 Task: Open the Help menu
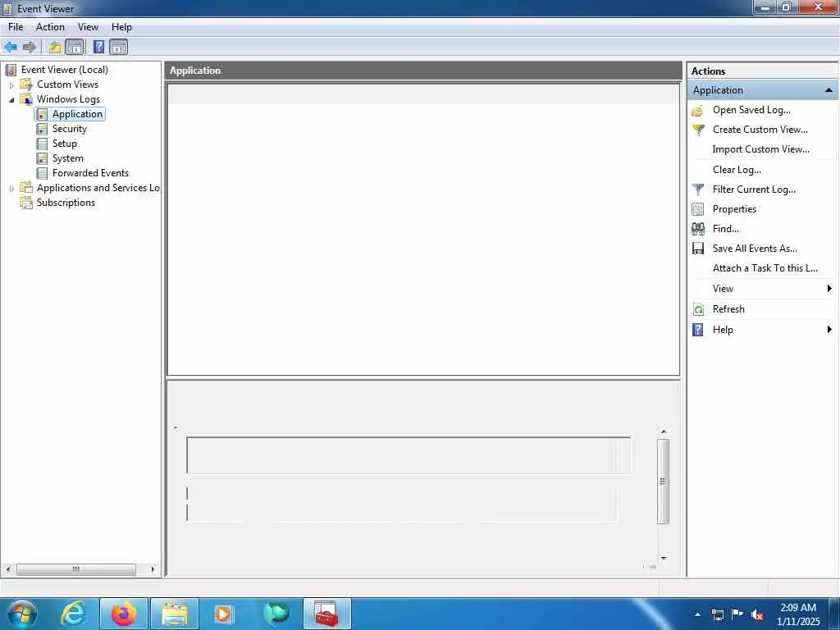pyautogui.click(x=121, y=27)
